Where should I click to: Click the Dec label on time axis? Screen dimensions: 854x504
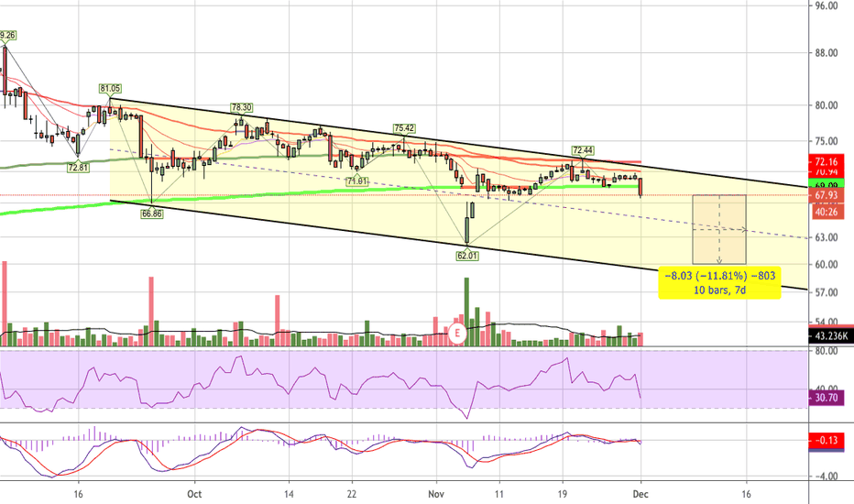641,494
